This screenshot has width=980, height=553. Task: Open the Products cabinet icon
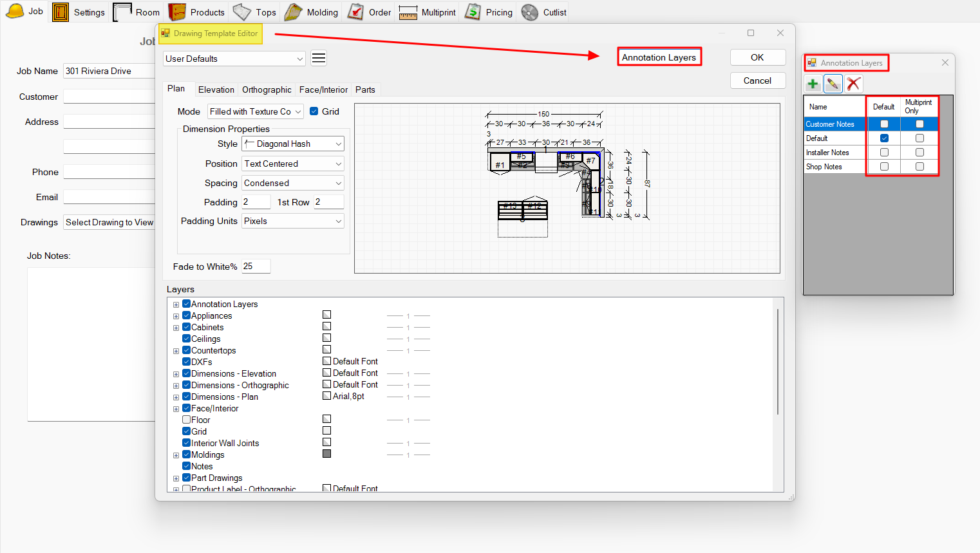pyautogui.click(x=177, y=12)
